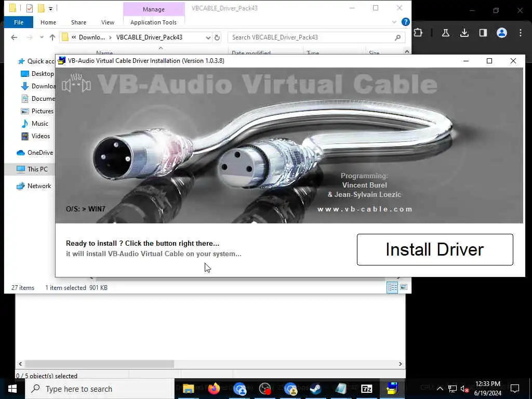Viewport: 532px width, 399px height.
Task: Open Chrome Labs flask icon
Action: click(x=445, y=33)
